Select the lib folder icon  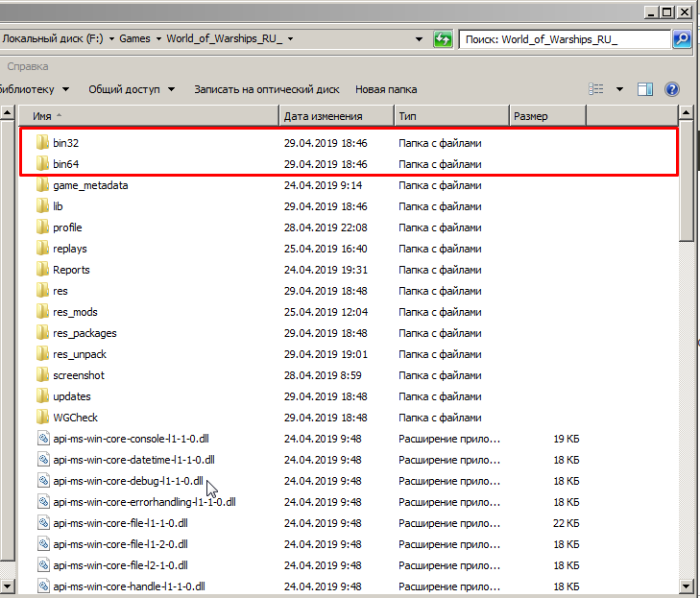42,206
